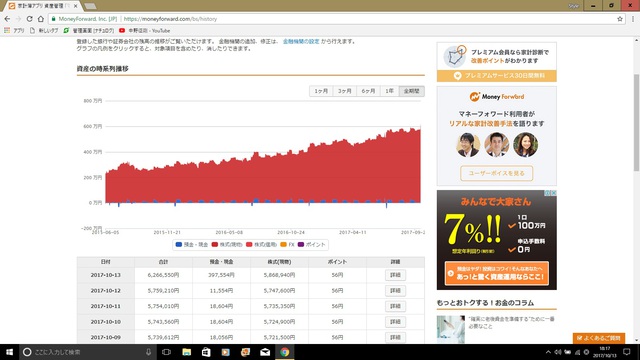Open the よくあるご質問 button
The height and width of the screenshot is (360, 640).
tap(599, 338)
